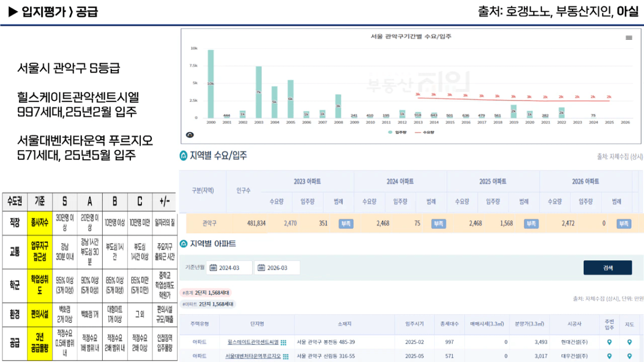
Task: Click the 매매시세(3.3㎡) column header
Action: pyautogui.click(x=488, y=324)
